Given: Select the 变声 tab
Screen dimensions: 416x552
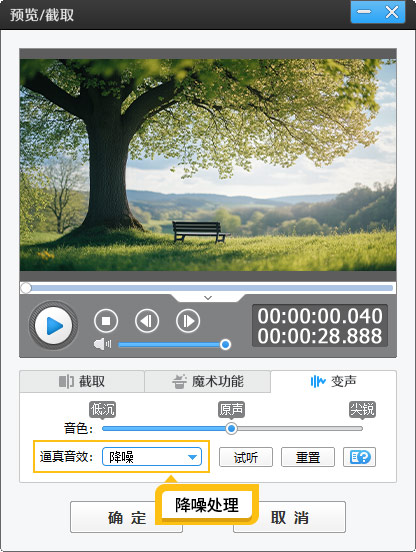Looking at the screenshot, I should pyautogui.click(x=333, y=381).
